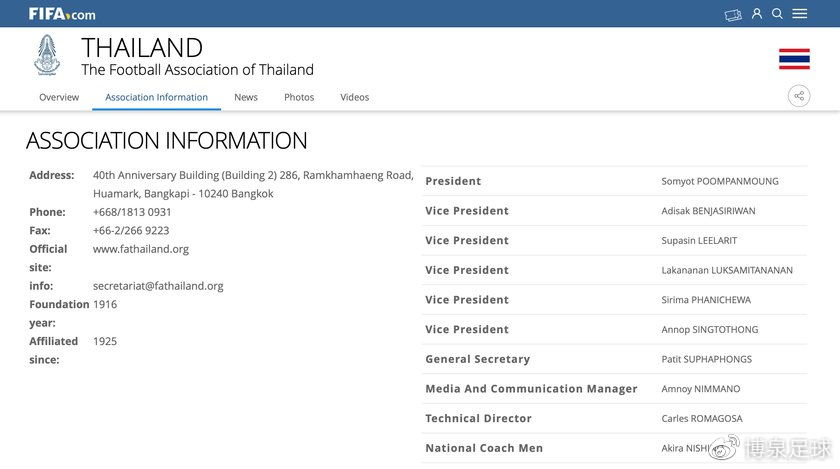The height and width of the screenshot is (469, 840).
Task: Click the General Secretary role label
Action: point(478,359)
